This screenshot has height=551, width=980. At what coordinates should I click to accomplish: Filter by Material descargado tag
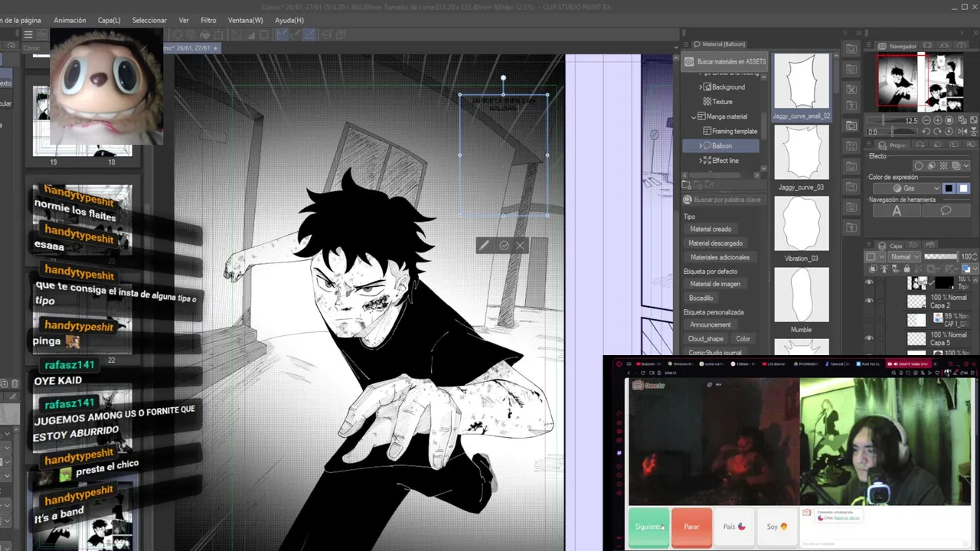tap(715, 243)
